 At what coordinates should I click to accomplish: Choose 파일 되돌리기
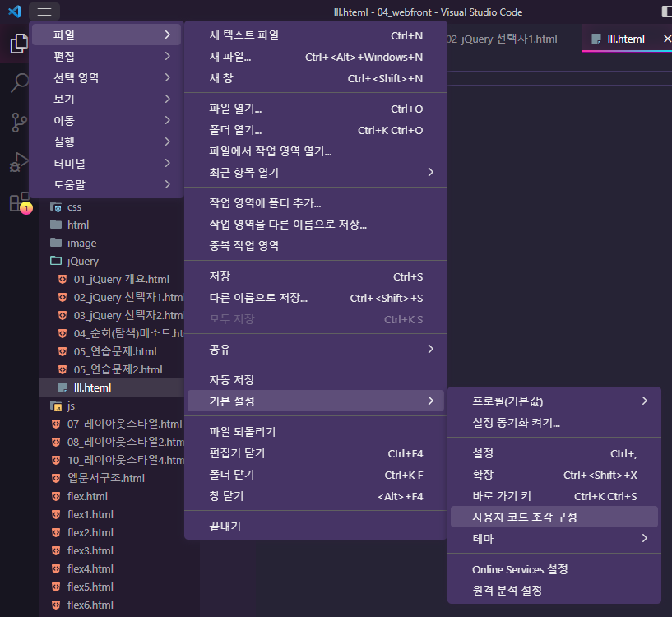[316, 432]
